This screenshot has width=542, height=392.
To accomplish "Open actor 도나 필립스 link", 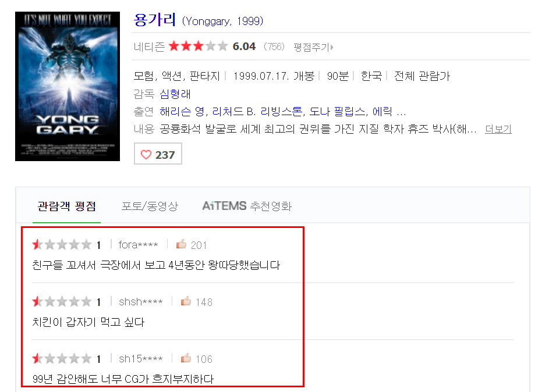I will [337, 112].
